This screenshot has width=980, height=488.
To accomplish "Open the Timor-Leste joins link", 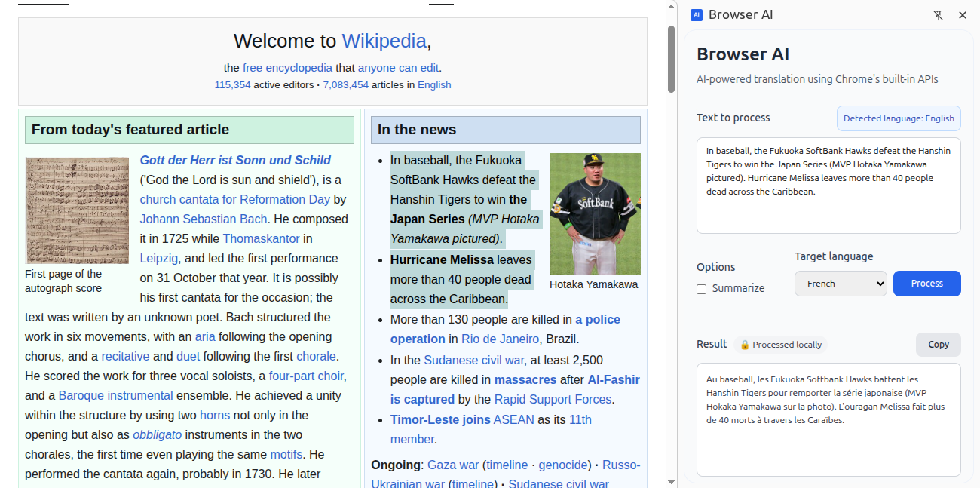I will [x=440, y=419].
